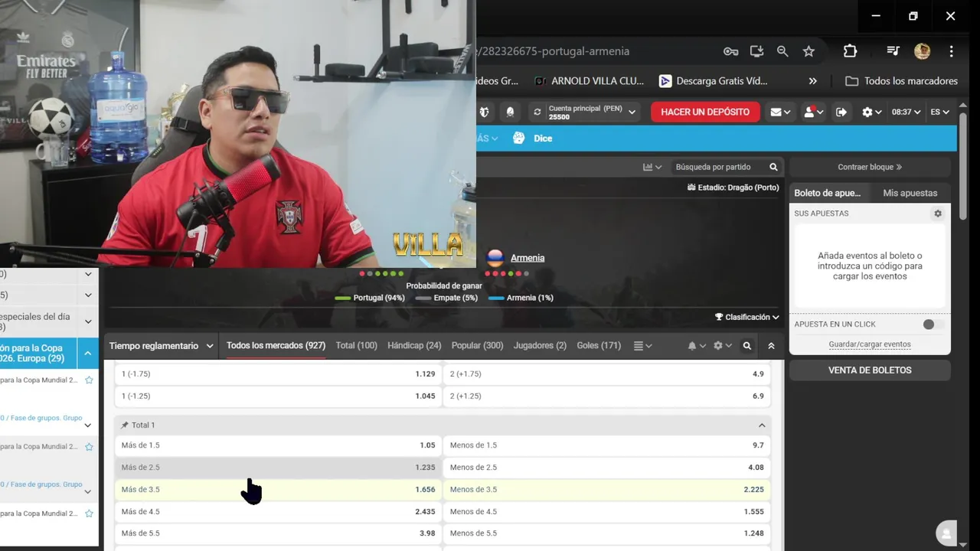Collapse the Copa 2026 Europa (29) section
Viewport: 980px width, 551px height.
point(87,354)
